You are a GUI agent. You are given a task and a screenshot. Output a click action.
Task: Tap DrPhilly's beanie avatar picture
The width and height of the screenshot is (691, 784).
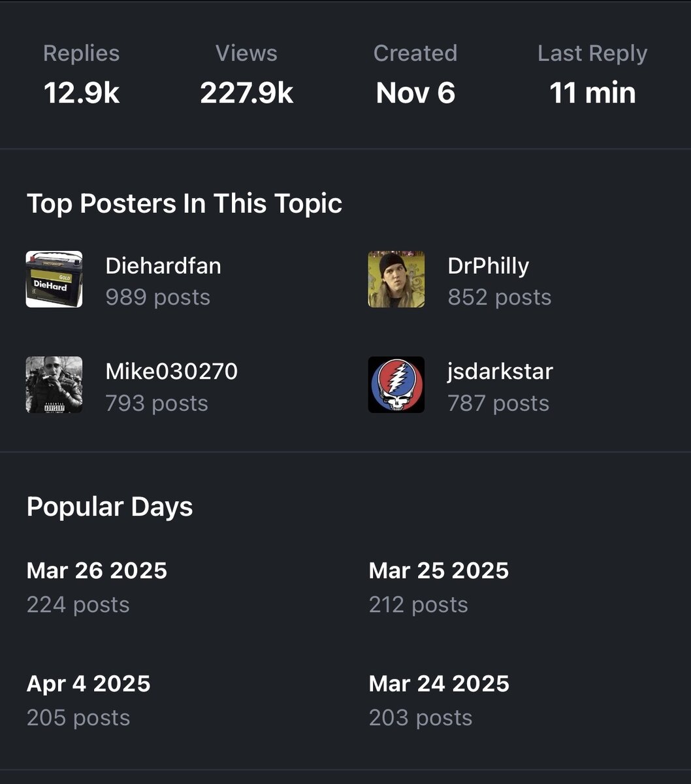point(396,279)
